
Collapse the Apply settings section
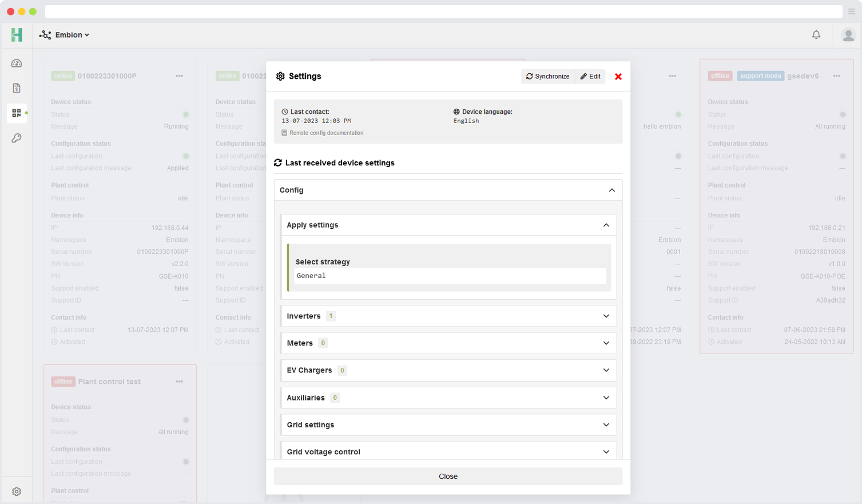(606, 225)
